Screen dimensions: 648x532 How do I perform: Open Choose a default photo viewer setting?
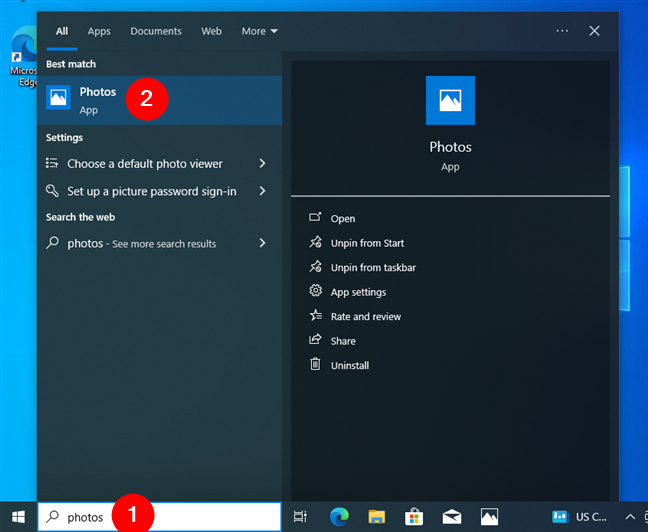click(x=159, y=164)
